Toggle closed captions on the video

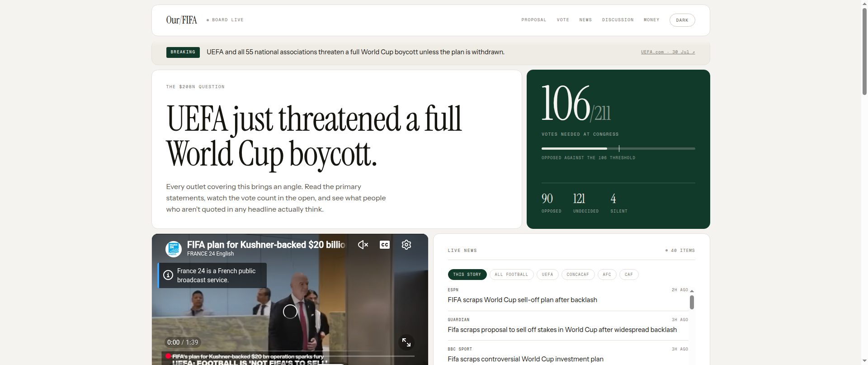[385, 245]
